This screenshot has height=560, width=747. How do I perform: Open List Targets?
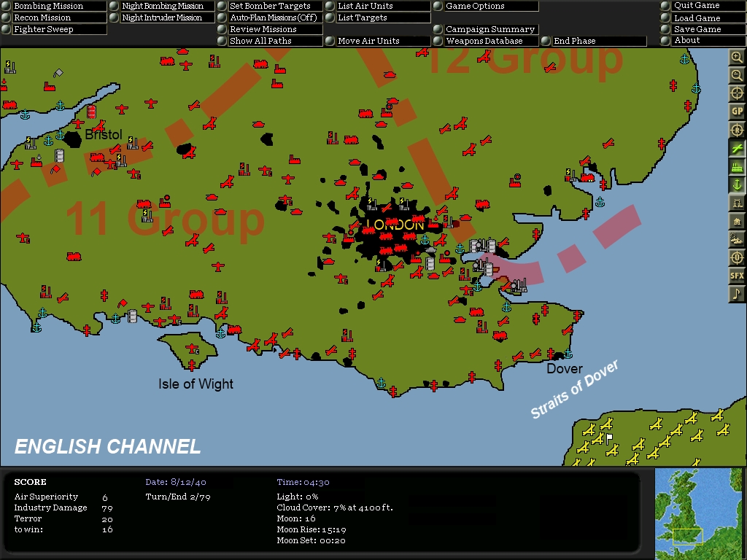pyautogui.click(x=378, y=17)
